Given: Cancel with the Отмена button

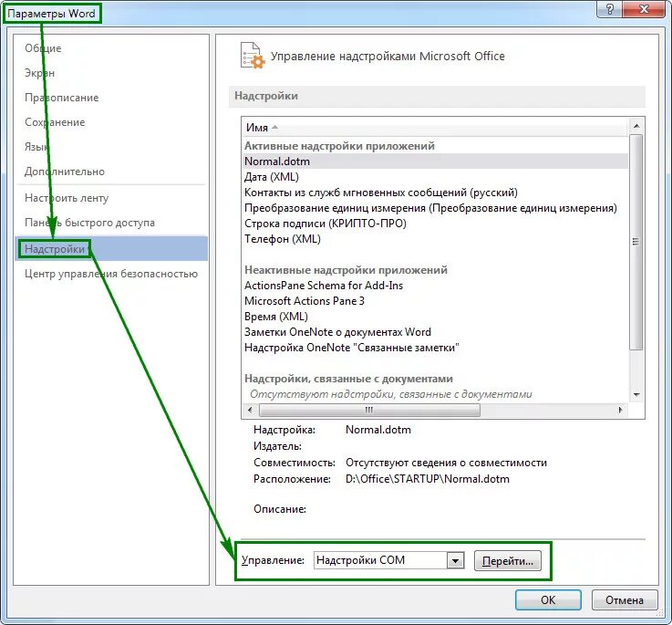Looking at the screenshot, I should pyautogui.click(x=624, y=599).
